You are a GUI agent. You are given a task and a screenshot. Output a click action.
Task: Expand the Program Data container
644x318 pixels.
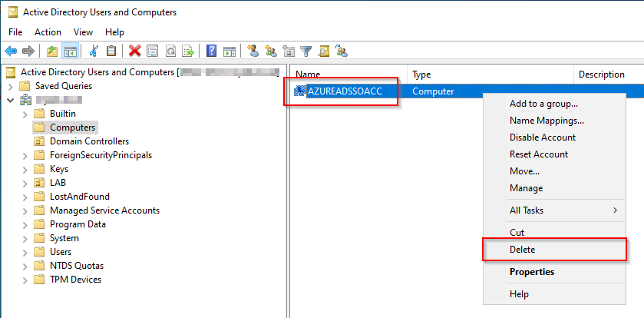(x=25, y=225)
